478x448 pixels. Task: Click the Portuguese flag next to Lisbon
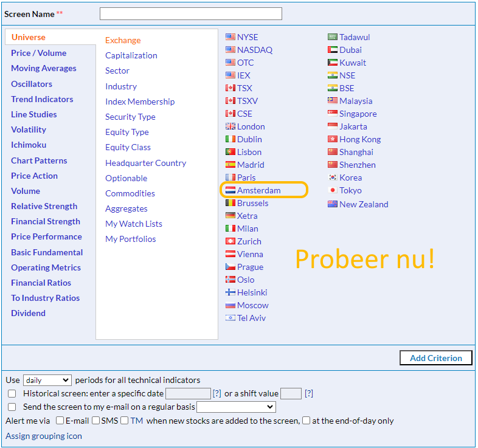[230, 152]
